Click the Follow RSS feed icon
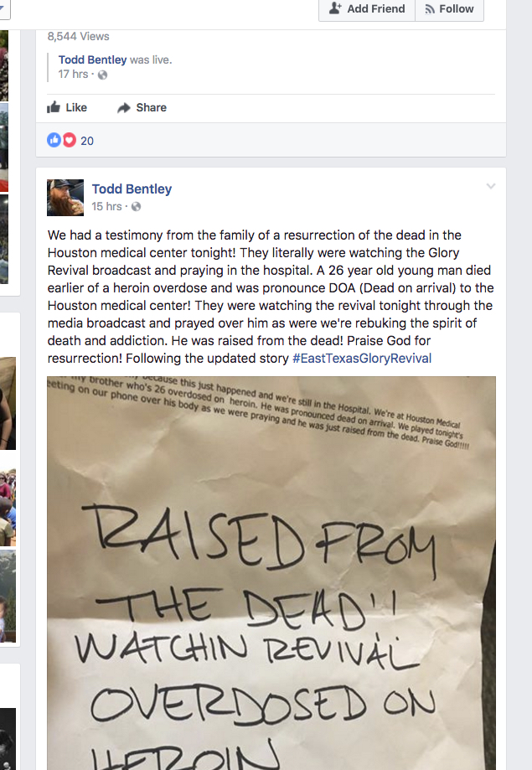 [430, 9]
